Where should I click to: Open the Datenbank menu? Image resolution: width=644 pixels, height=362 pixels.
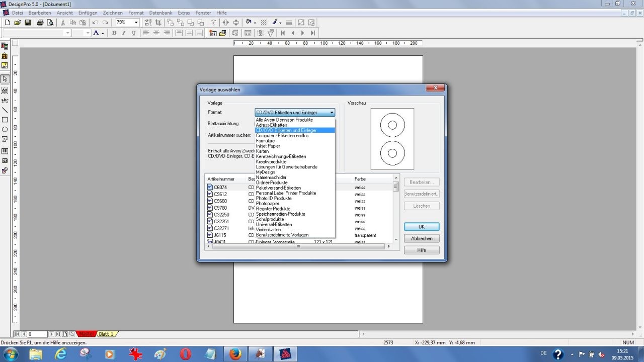(x=161, y=13)
